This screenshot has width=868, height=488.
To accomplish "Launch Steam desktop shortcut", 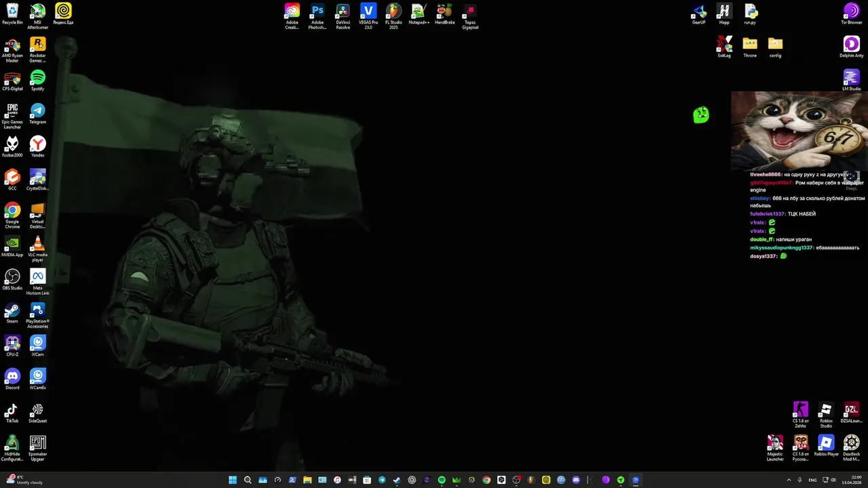I will [12, 312].
